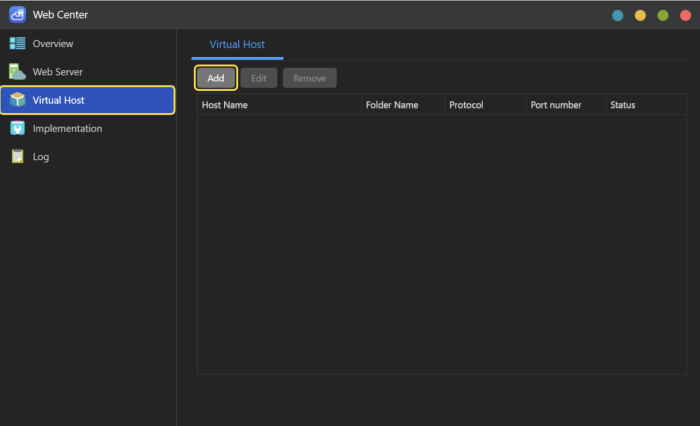Click the Edit button
Image resolution: width=700 pixels, height=426 pixels.
pos(258,78)
